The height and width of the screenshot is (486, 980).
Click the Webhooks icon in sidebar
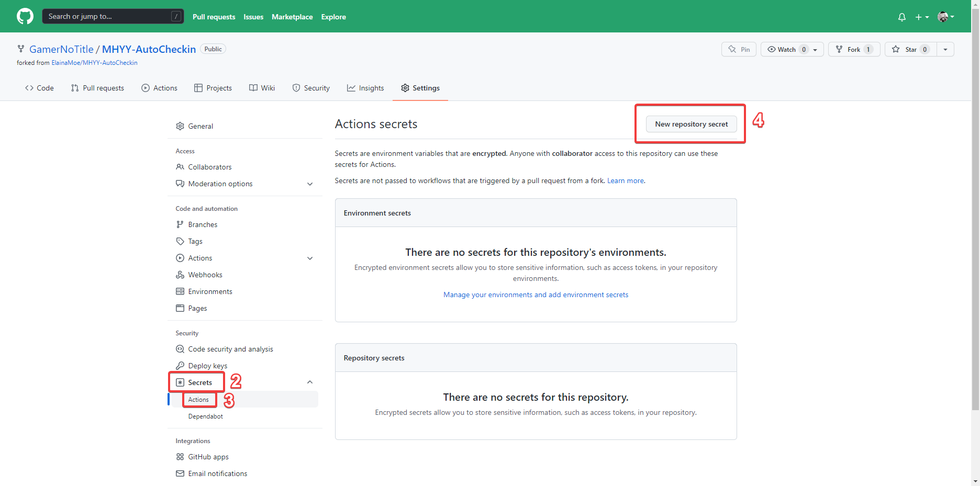(x=180, y=275)
